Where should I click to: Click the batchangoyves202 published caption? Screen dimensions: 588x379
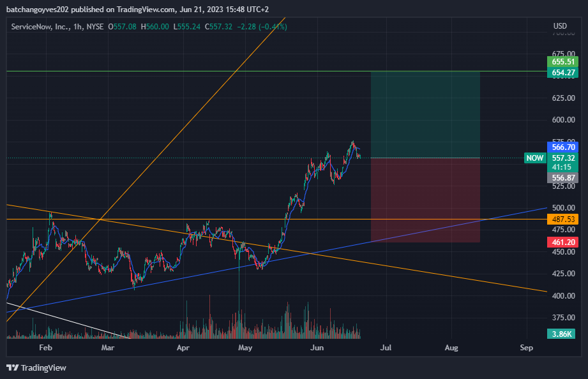(x=137, y=10)
